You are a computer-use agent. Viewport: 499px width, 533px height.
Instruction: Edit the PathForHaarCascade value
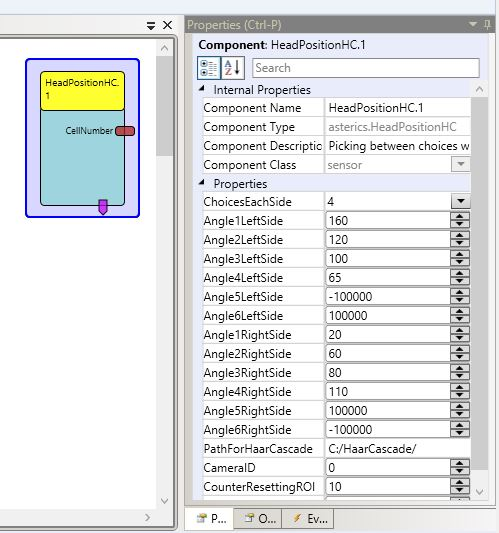coord(398,449)
